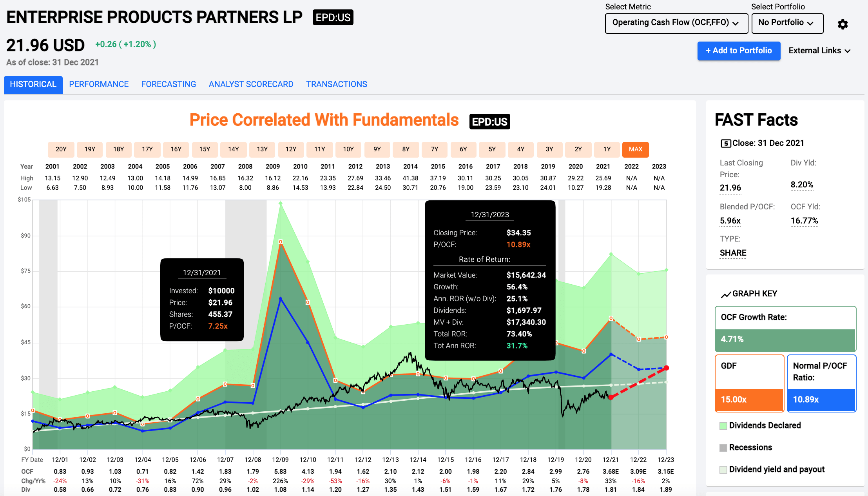
Task: Select the 1Y time range
Action: click(607, 149)
